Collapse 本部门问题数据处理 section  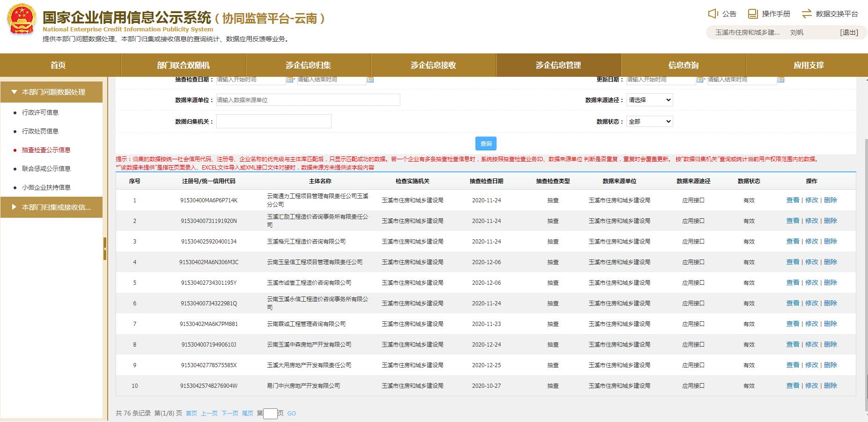coord(51,92)
